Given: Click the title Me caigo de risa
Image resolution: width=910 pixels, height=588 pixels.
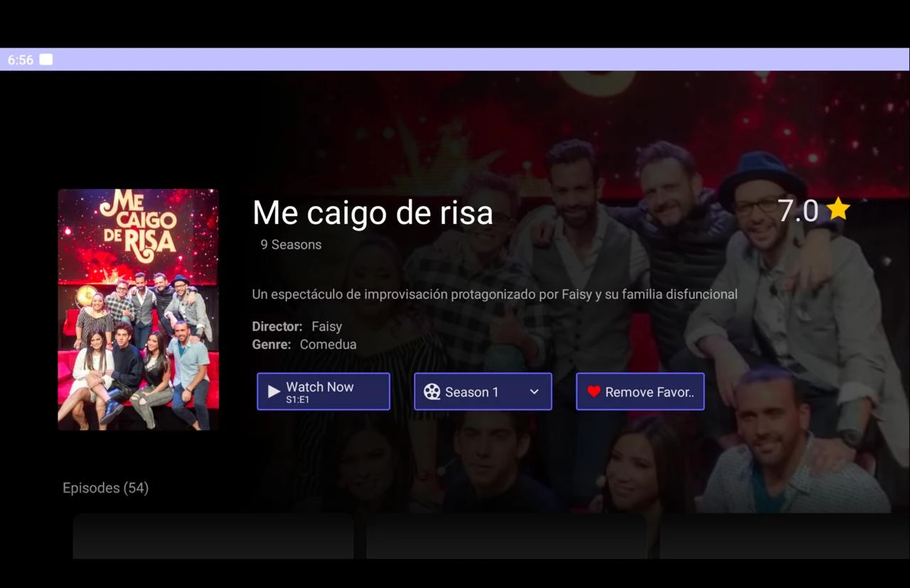Looking at the screenshot, I should [373, 213].
